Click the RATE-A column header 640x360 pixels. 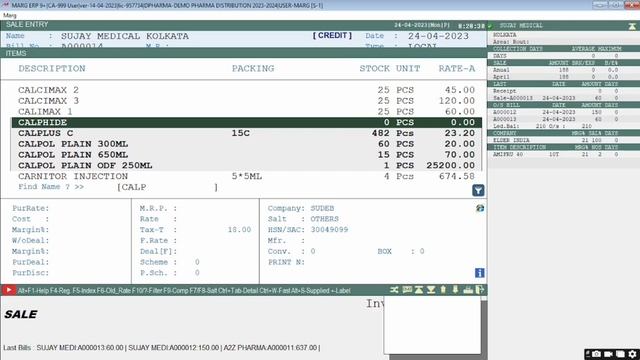[x=457, y=69]
